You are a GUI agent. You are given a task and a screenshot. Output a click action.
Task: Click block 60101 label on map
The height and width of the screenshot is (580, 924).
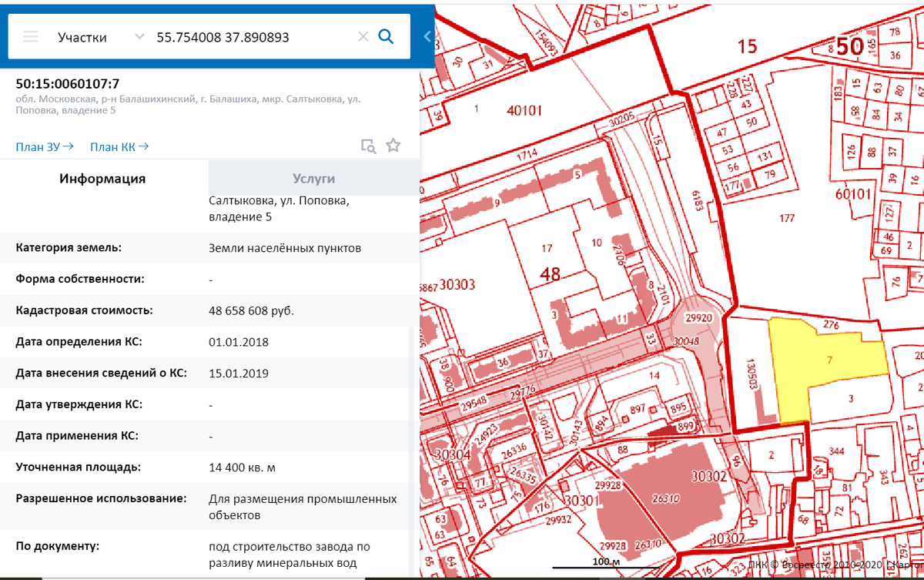[852, 193]
